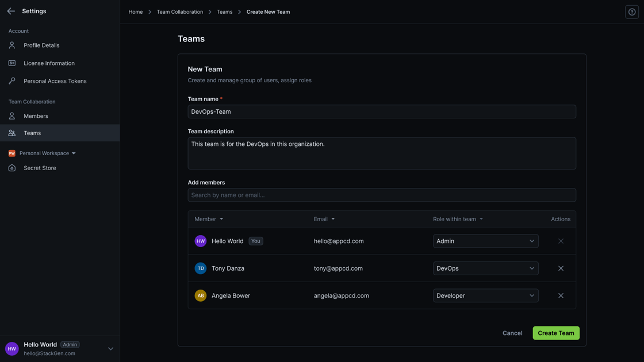The image size is (644, 362).
Task: Open Tony Danza's role dropdown
Action: 485,268
